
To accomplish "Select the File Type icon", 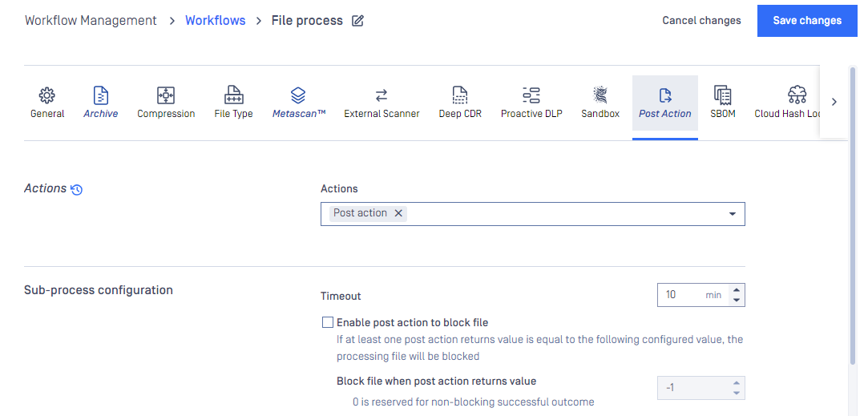I will pyautogui.click(x=233, y=95).
